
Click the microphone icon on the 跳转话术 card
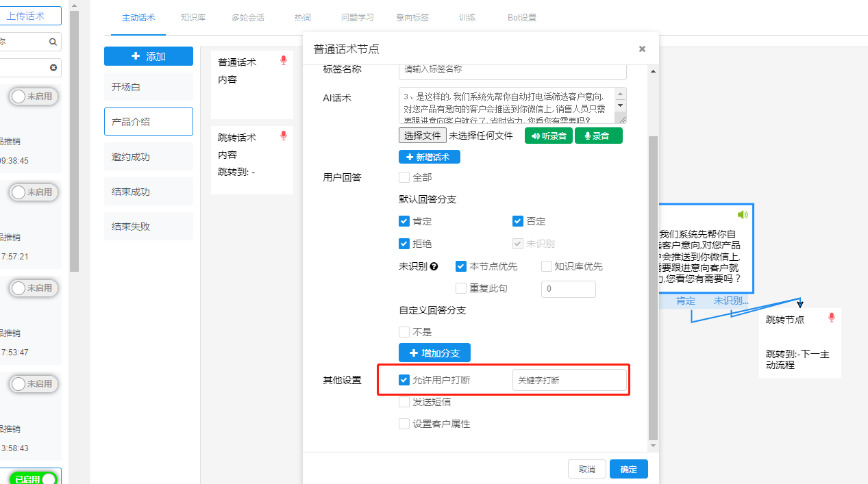pyautogui.click(x=283, y=136)
